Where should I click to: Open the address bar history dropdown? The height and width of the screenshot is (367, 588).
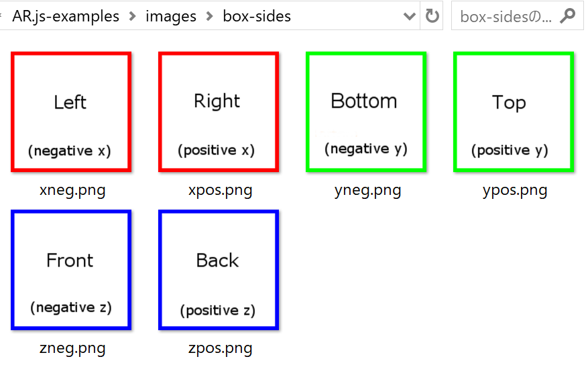click(410, 16)
